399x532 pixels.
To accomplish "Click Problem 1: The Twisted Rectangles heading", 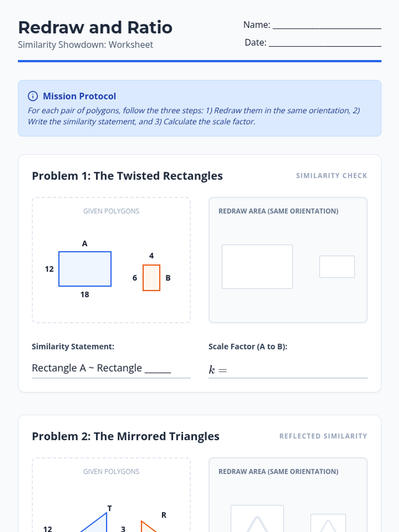I will (x=127, y=176).
